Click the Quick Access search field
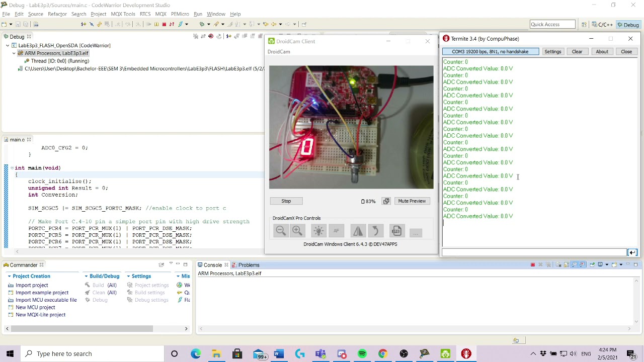Screen dimensions: 644x362 552,24
